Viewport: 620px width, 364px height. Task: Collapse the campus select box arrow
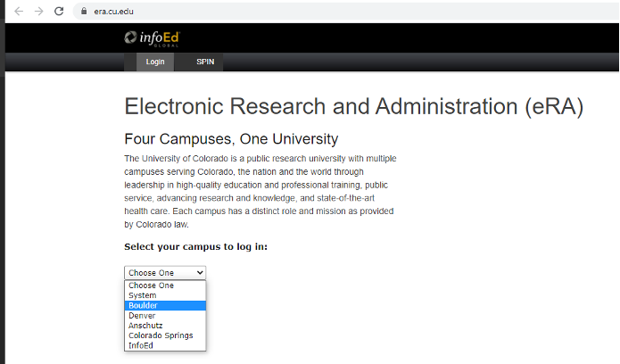pyautogui.click(x=199, y=272)
